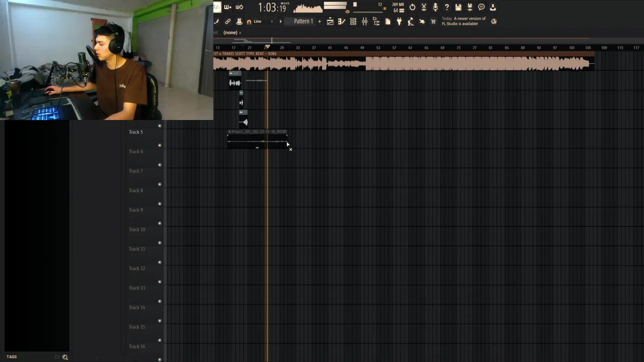
Task: Open the undo history icon
Action: (413, 7)
